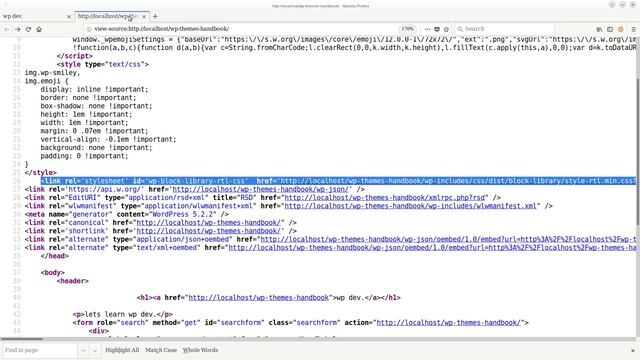Open the hamburger application menu
Viewport: 640px width, 360px height.
[633, 29]
